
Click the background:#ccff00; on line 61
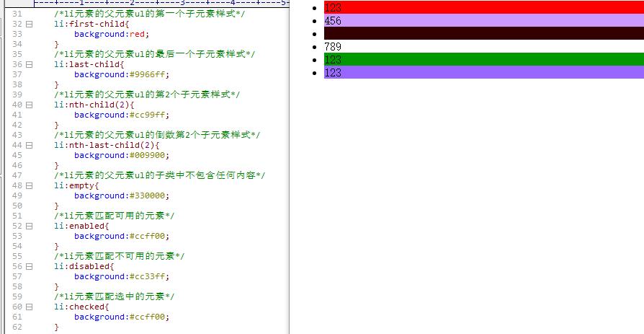(x=122, y=316)
